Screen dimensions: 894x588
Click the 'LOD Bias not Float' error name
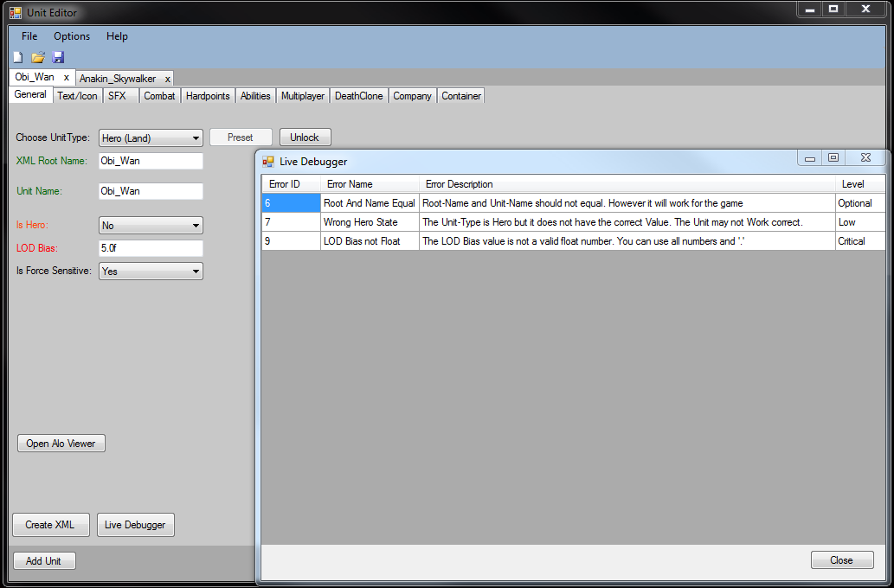coord(370,241)
